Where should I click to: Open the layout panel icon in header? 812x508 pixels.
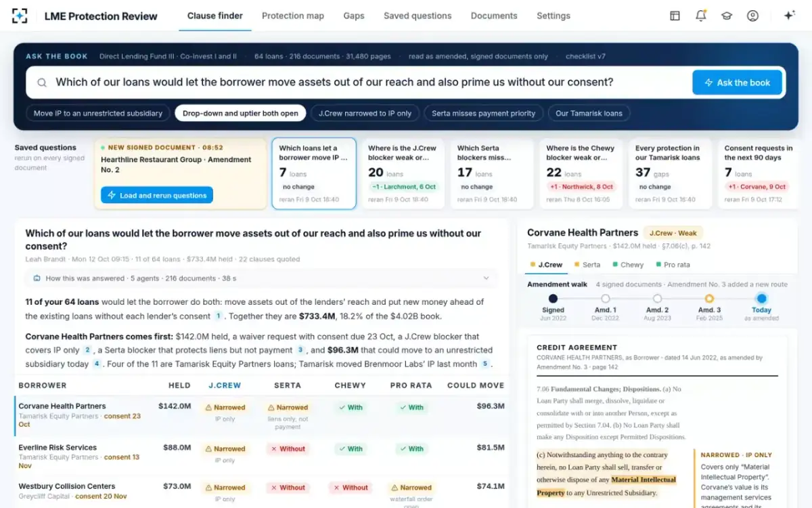[675, 16]
